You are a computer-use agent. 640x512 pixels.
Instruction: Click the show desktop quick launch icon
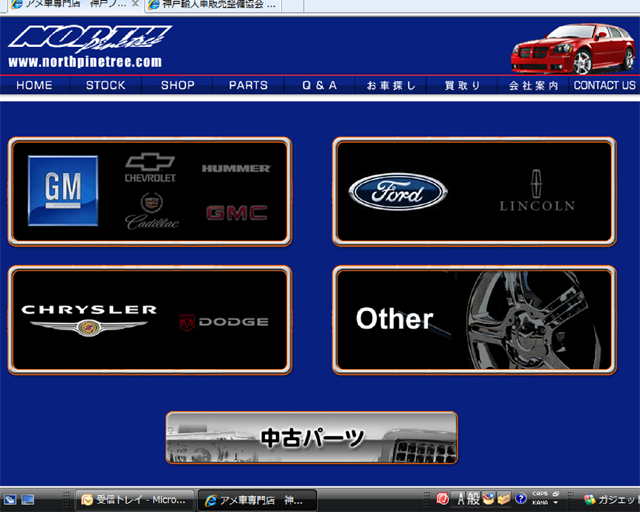(28, 499)
